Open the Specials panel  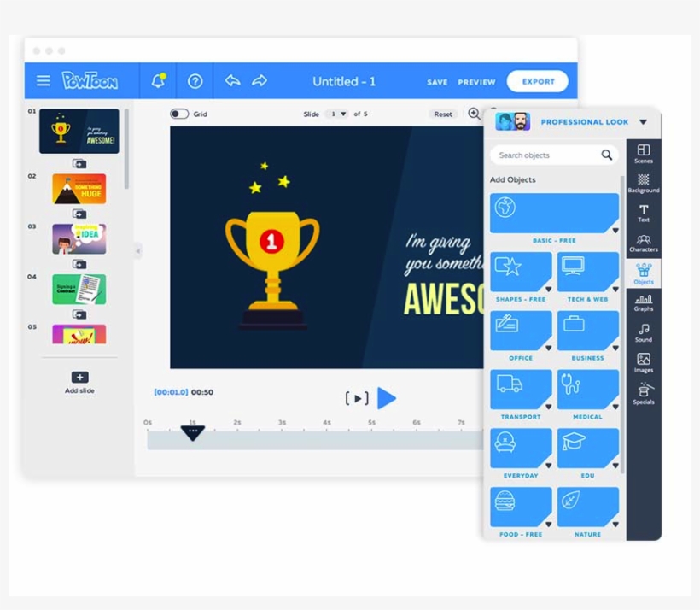[644, 394]
